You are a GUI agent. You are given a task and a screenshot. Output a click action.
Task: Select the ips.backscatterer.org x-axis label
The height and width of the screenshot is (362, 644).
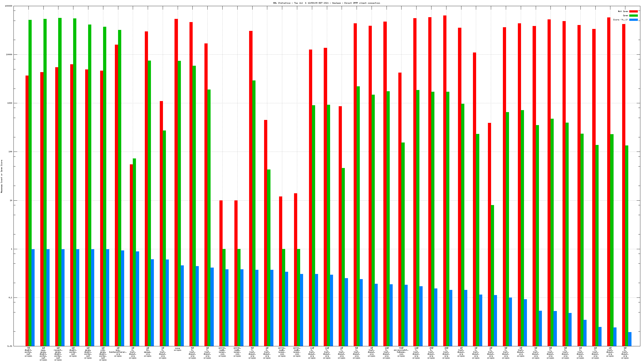[118, 352]
